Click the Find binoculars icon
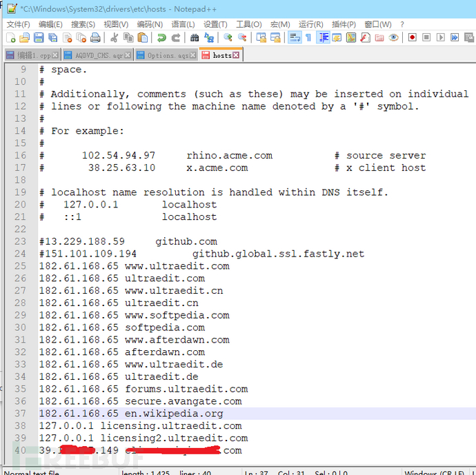Screen dimensions: 476x475 click(195, 38)
